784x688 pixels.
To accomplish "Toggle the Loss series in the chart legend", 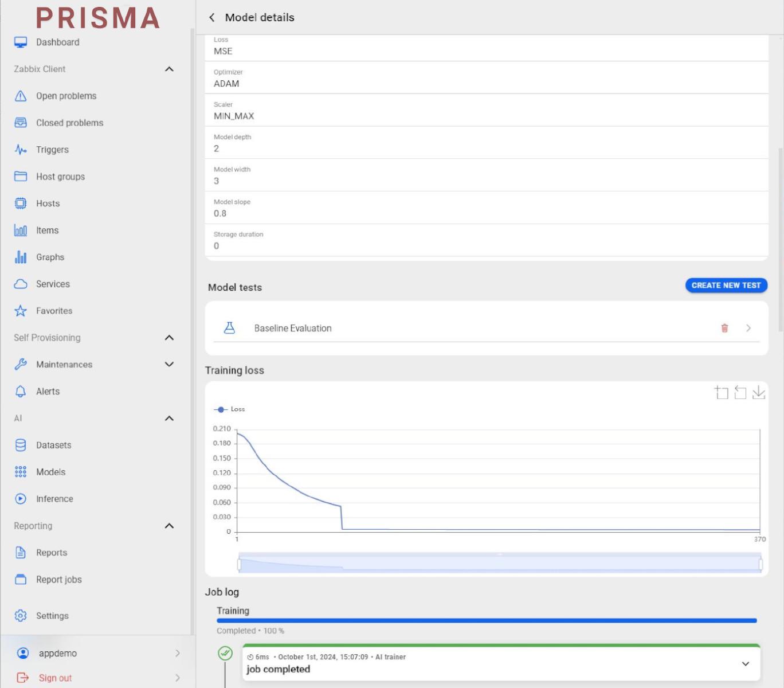I will (230, 409).
